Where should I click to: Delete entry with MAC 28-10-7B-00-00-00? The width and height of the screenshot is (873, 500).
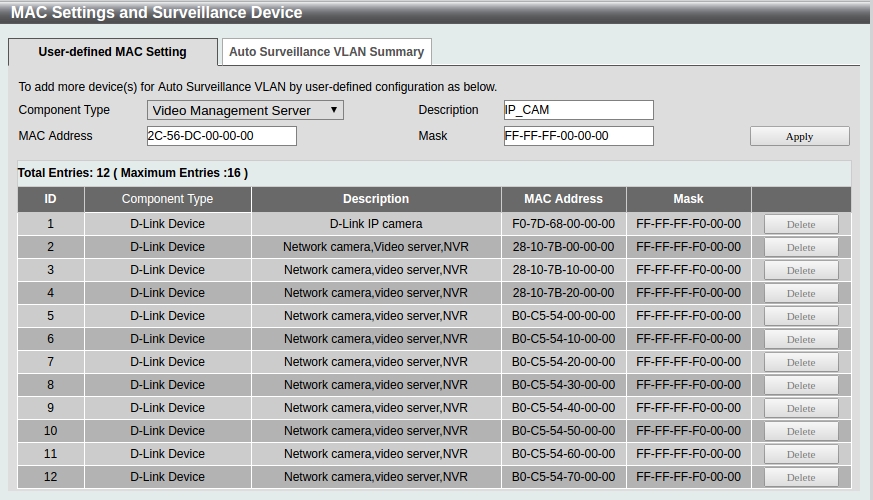[x=801, y=247]
